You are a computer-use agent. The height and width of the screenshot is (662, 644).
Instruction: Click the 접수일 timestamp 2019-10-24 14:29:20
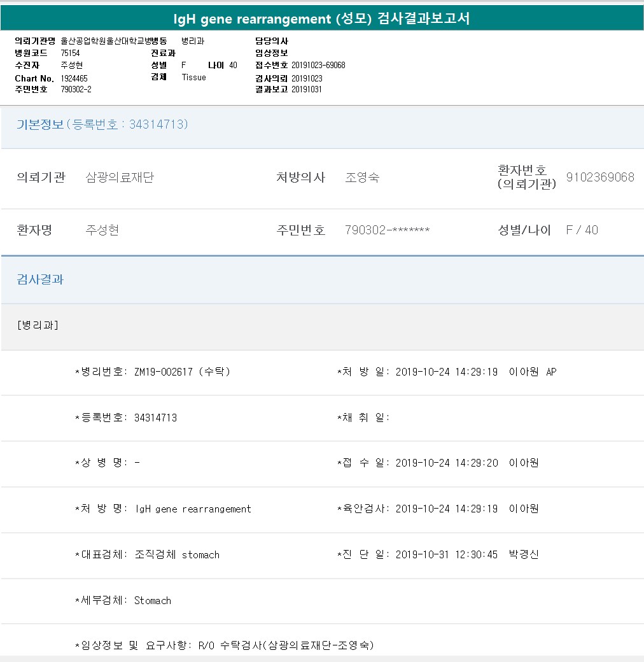click(447, 463)
